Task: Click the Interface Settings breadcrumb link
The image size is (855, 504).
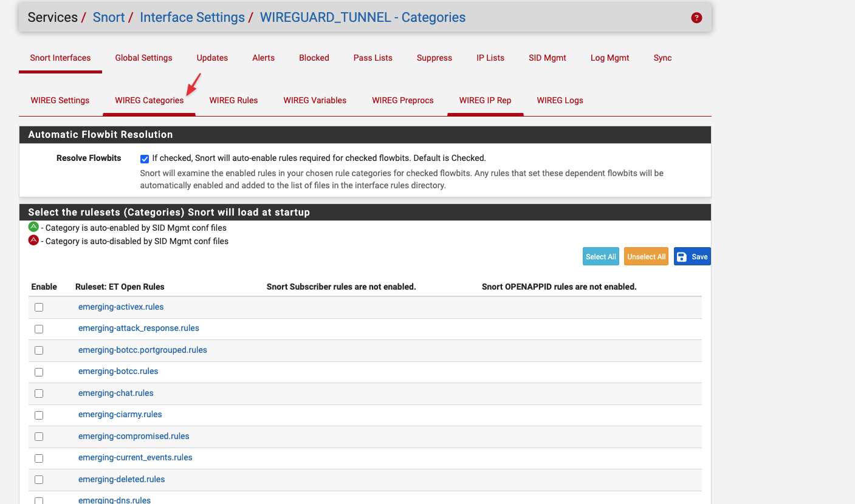Action: click(192, 18)
